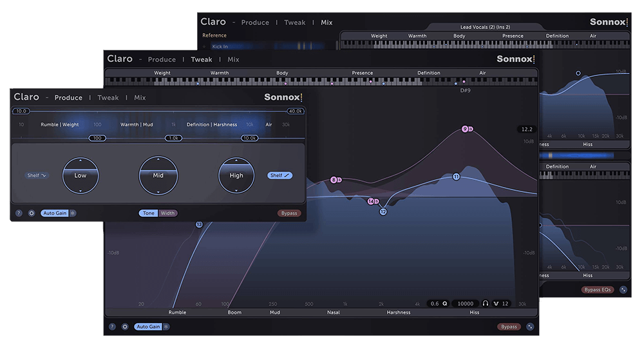
Task: Click freeze icon beside Tweak window Auto Gain
Action: click(166, 327)
